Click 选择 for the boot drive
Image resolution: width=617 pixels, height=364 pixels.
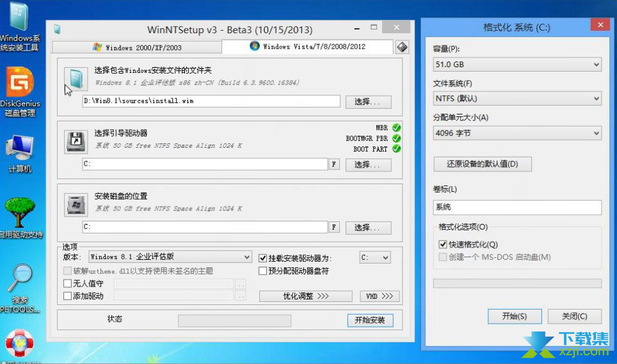368,164
